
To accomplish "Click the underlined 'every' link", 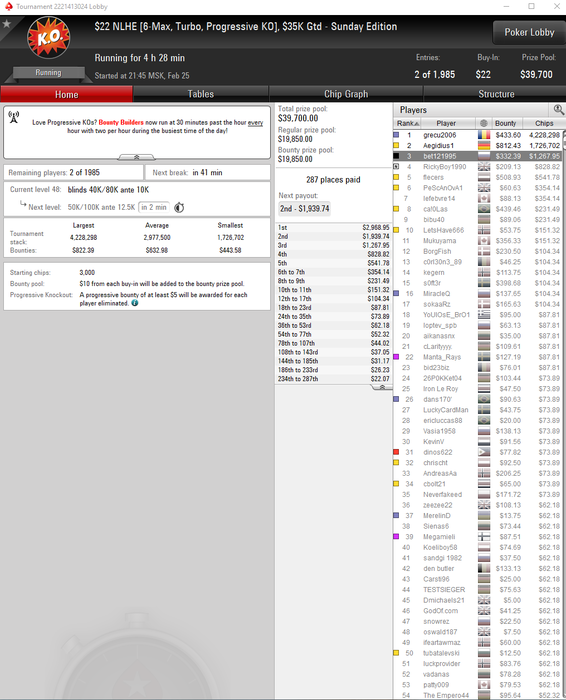I will pyautogui.click(x=255, y=122).
